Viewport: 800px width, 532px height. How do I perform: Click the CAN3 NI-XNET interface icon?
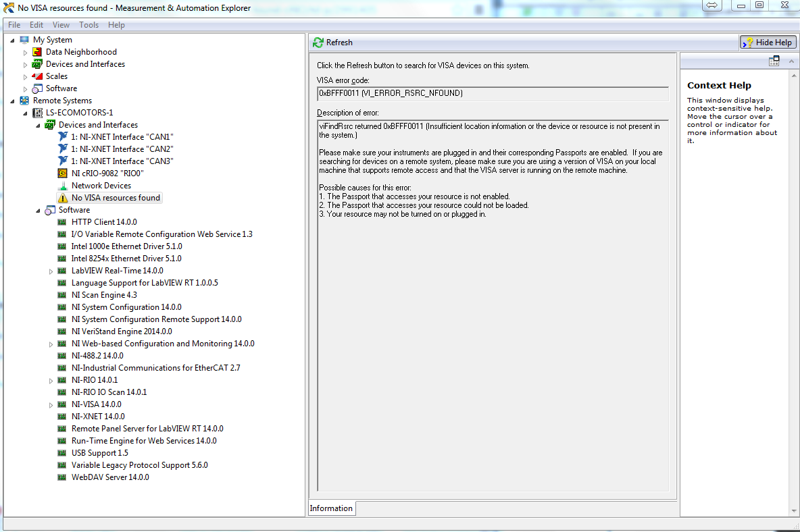point(63,161)
